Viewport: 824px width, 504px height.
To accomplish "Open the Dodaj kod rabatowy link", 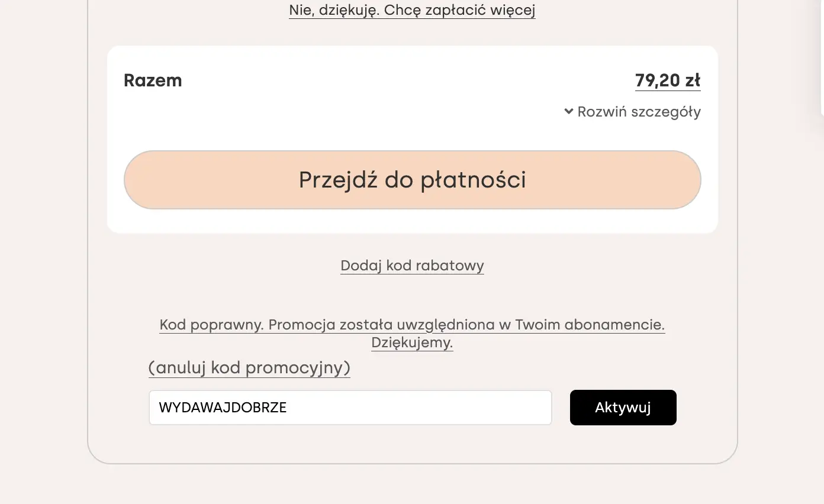I will [x=412, y=266].
